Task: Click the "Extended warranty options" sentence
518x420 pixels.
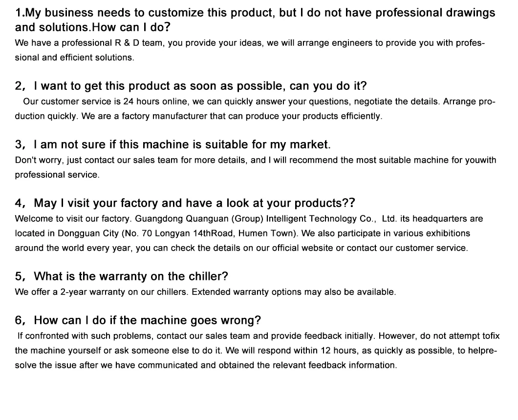Action: point(294,292)
